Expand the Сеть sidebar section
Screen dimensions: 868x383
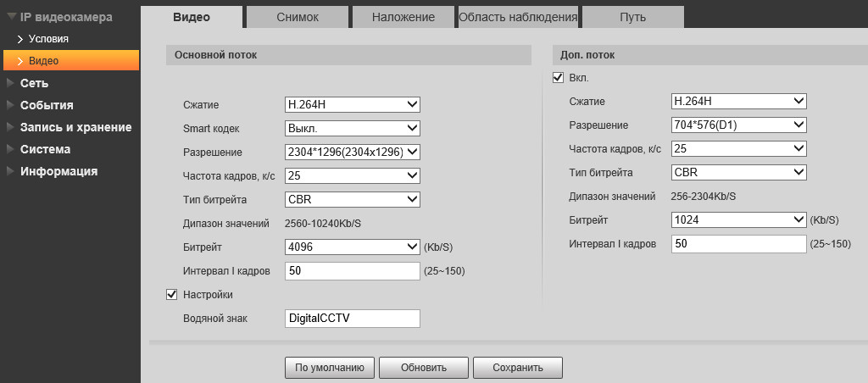[34, 83]
